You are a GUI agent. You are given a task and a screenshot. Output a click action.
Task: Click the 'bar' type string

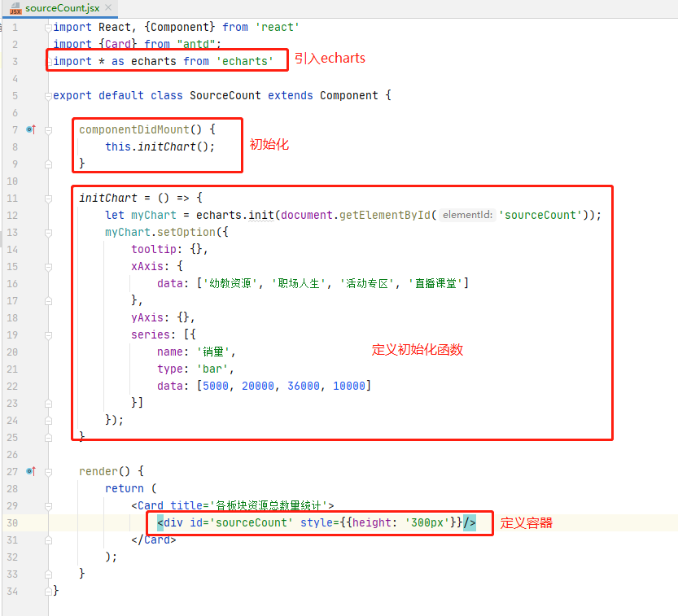click(212, 369)
